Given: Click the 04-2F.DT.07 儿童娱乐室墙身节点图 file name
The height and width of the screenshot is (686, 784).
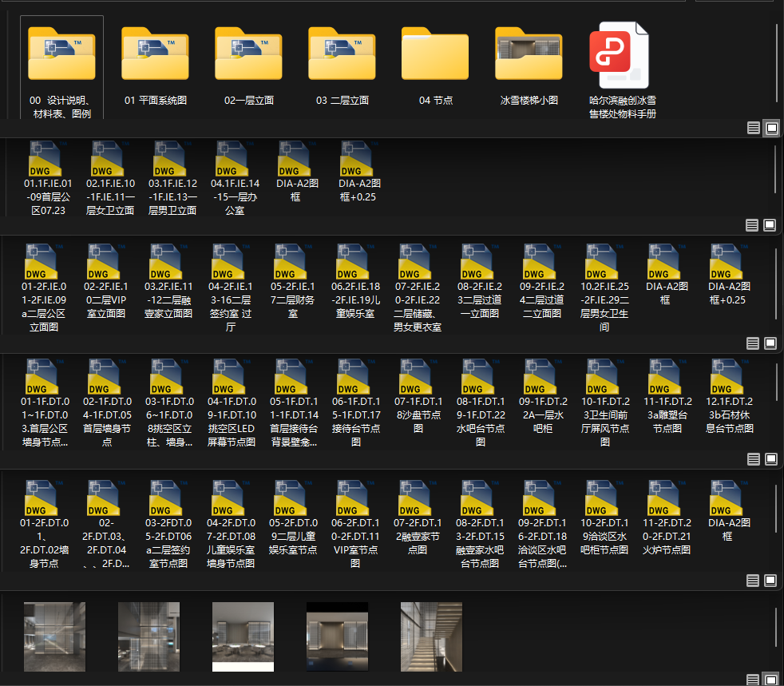Looking at the screenshot, I should click(231, 543).
